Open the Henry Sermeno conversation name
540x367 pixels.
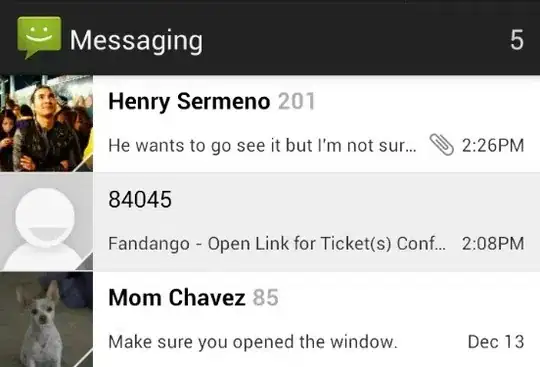click(189, 102)
